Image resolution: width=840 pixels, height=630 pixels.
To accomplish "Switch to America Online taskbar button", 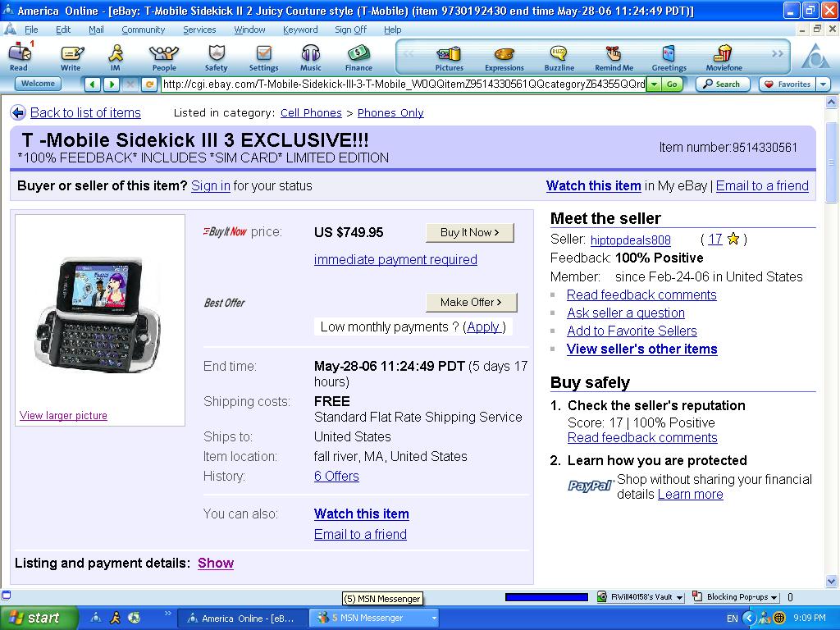I will click(x=242, y=619).
